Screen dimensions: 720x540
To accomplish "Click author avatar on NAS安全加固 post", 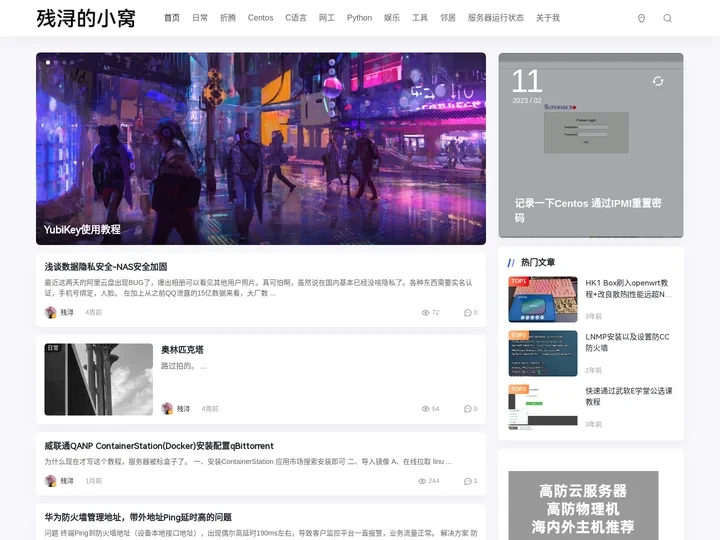I will (x=51, y=312).
